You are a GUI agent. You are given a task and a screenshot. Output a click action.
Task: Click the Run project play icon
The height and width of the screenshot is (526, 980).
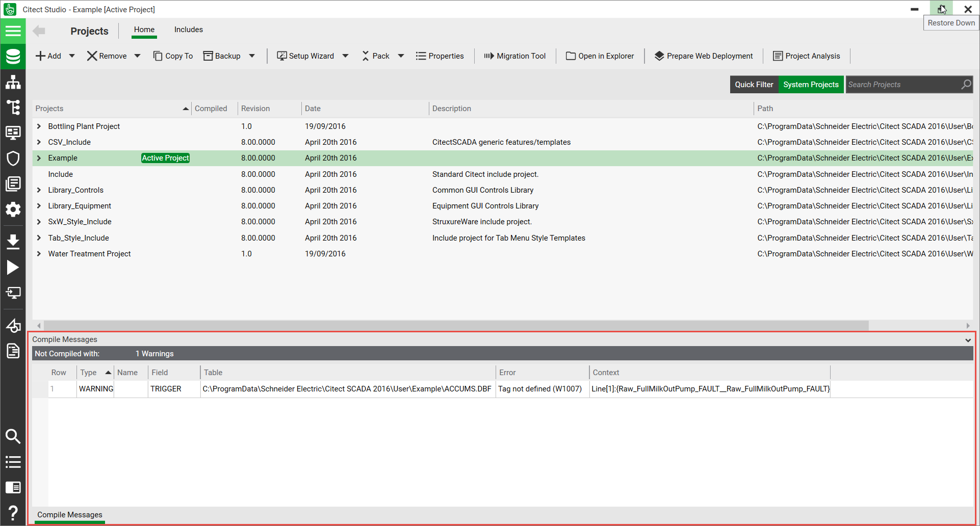[x=13, y=268]
